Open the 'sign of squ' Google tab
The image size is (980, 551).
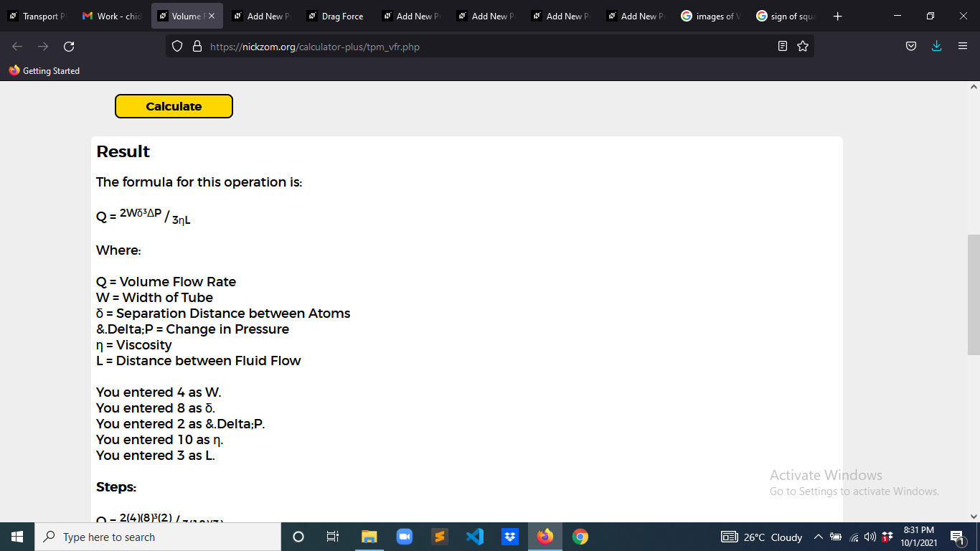[786, 16]
